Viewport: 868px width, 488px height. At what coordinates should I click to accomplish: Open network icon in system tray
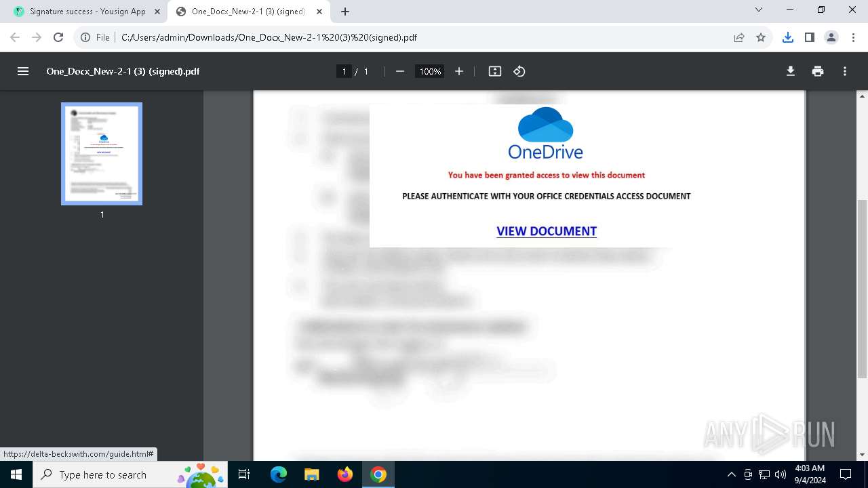click(x=764, y=474)
